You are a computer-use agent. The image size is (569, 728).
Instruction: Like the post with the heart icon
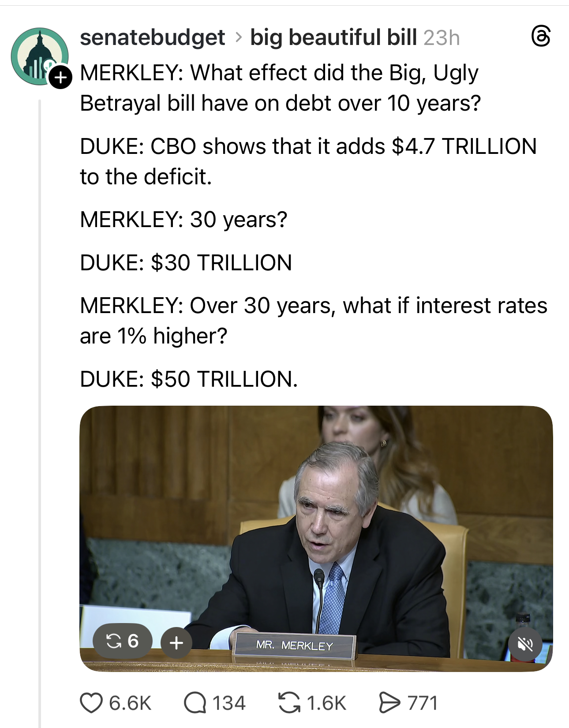pyautogui.click(x=91, y=703)
